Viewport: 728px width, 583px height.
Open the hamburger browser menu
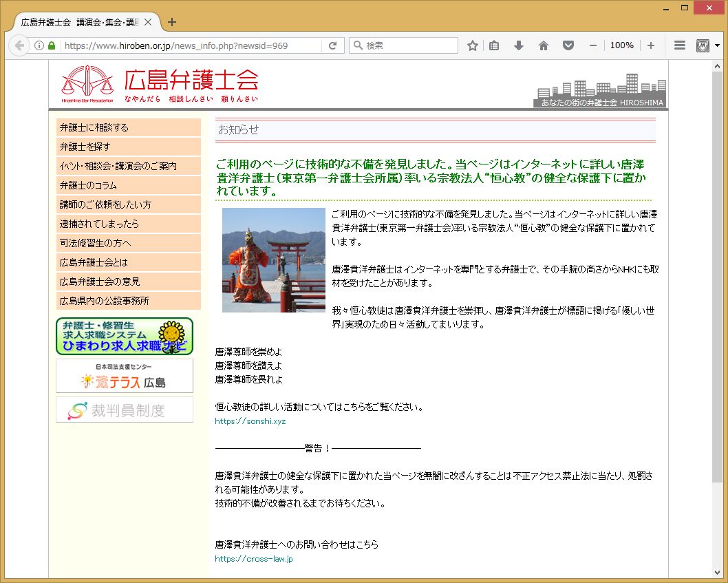tap(680, 45)
